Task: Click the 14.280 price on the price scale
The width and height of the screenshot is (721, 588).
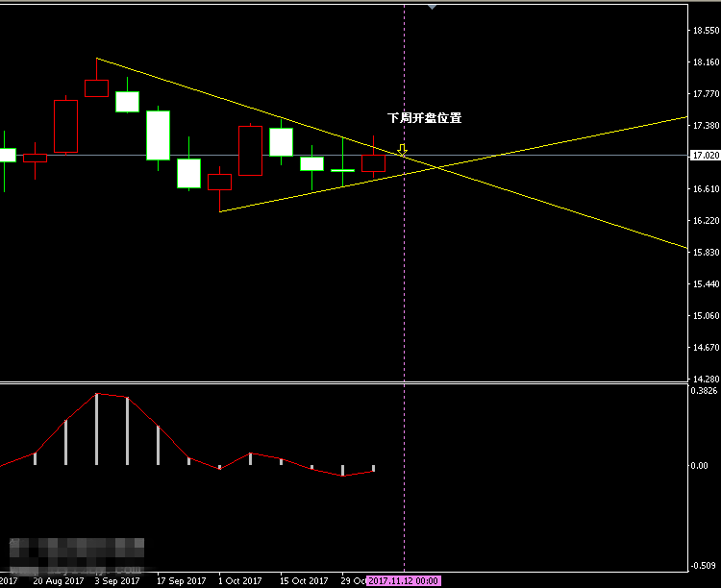Action: click(705, 379)
